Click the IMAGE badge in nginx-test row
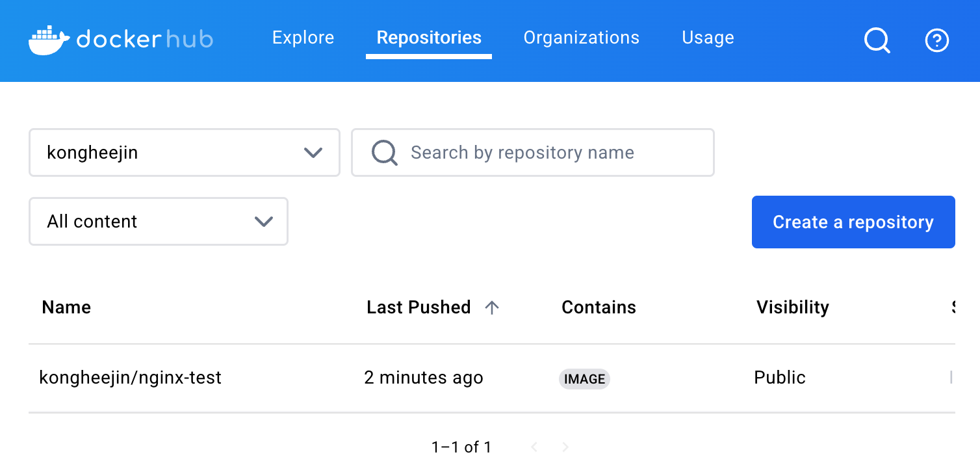The image size is (980, 472). pos(584,379)
